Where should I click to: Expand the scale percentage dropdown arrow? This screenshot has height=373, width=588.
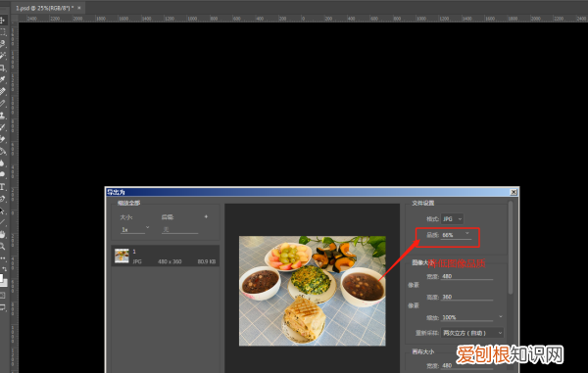(500, 317)
